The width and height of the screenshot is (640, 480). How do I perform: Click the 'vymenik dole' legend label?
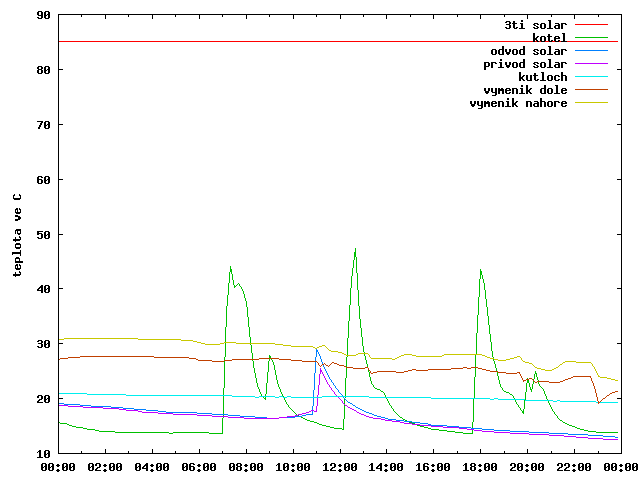[525, 90]
